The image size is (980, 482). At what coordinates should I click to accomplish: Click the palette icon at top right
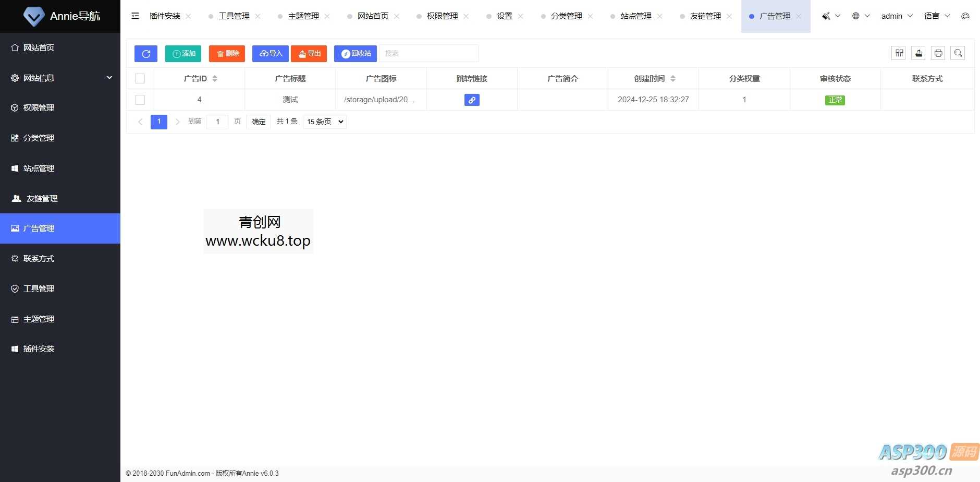[x=965, y=16]
